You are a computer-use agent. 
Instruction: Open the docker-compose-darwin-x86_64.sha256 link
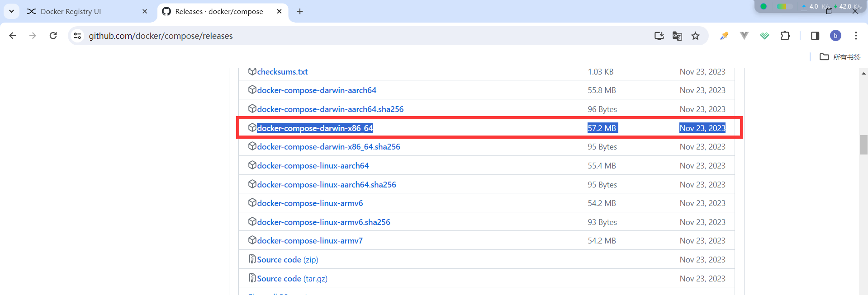[x=328, y=147]
